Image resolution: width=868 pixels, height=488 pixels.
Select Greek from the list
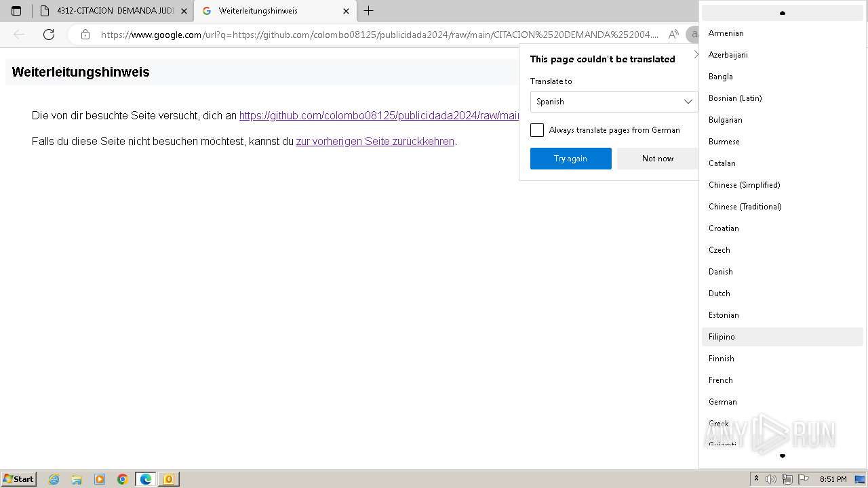tap(783, 424)
